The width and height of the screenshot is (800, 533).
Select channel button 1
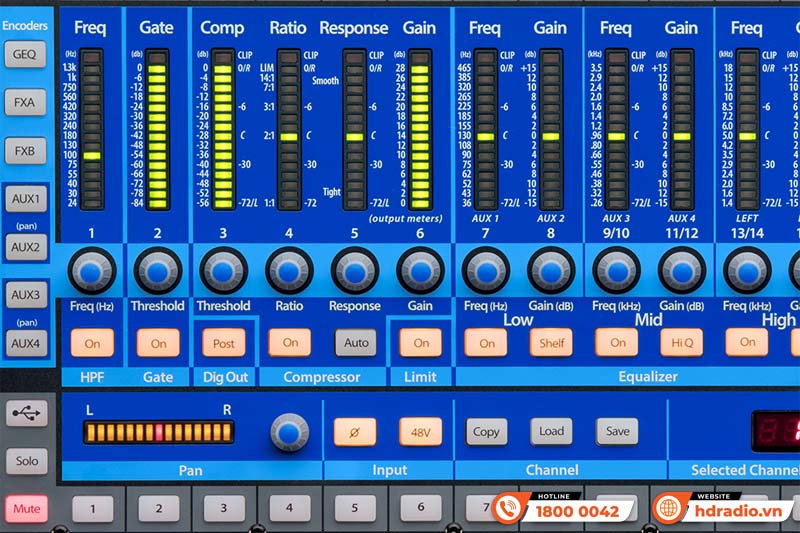(x=93, y=509)
